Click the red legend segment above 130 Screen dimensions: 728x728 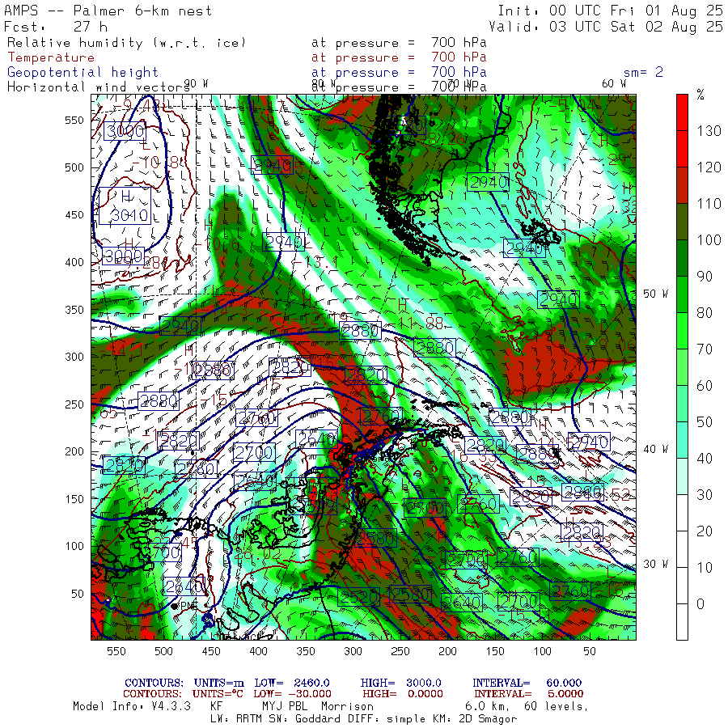pyautogui.click(x=682, y=112)
